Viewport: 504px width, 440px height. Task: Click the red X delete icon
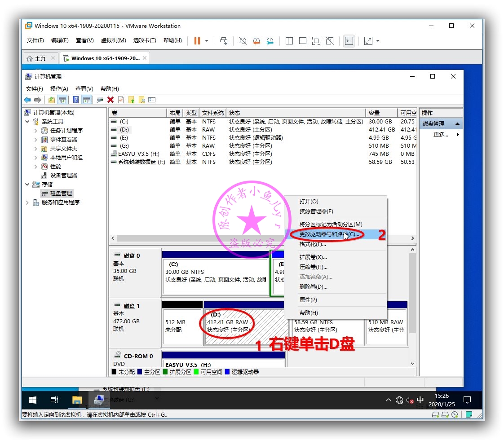coord(111,100)
